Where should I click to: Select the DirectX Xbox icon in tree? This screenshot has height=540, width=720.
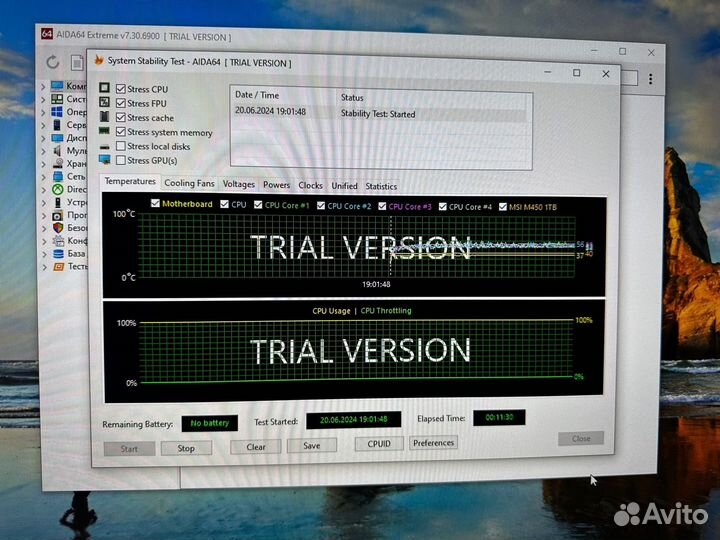pos(58,189)
